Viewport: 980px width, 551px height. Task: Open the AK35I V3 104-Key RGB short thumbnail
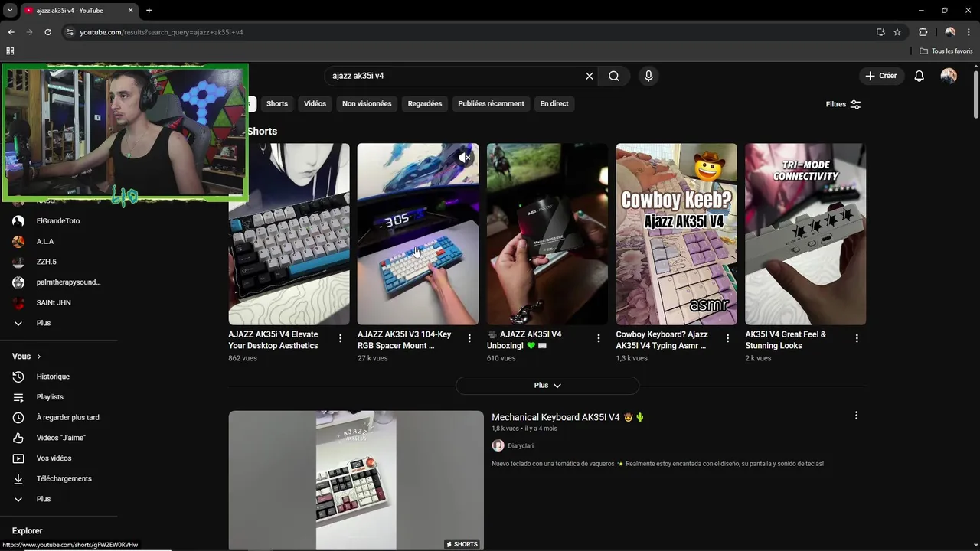tap(418, 234)
